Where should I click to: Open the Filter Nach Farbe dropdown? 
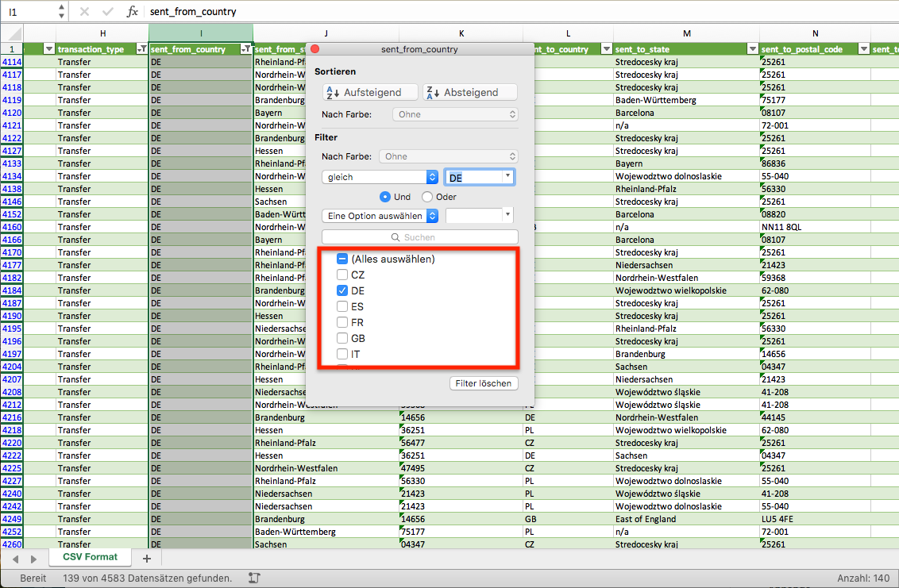click(x=449, y=156)
